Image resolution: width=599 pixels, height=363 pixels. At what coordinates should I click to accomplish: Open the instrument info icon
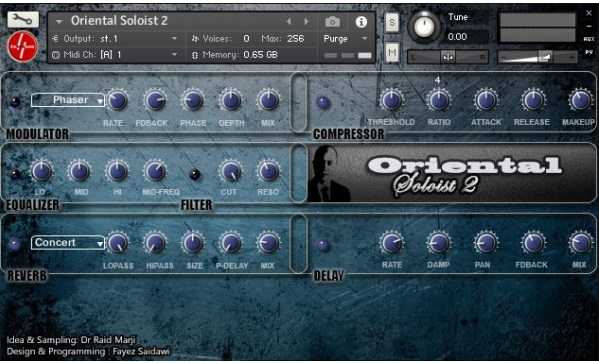361,22
